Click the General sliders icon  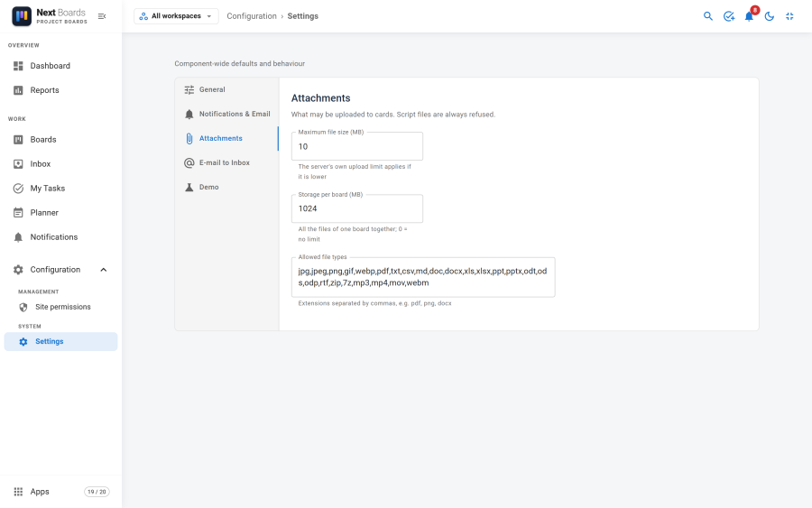[x=189, y=89]
